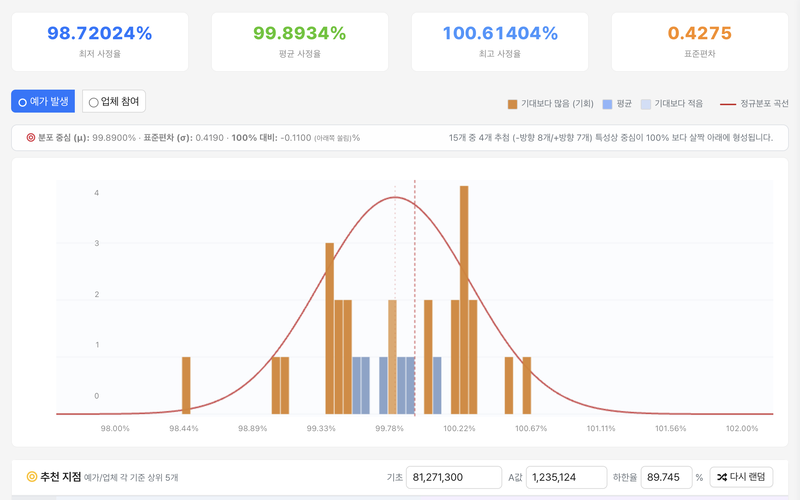800x500 pixels.
Task: Click the 98.89% x-axis label
Action: (253, 429)
